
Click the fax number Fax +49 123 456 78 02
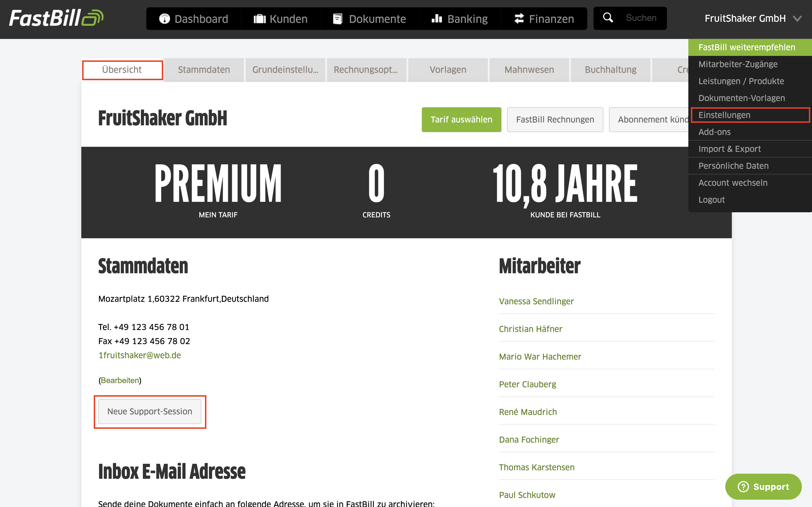click(144, 341)
